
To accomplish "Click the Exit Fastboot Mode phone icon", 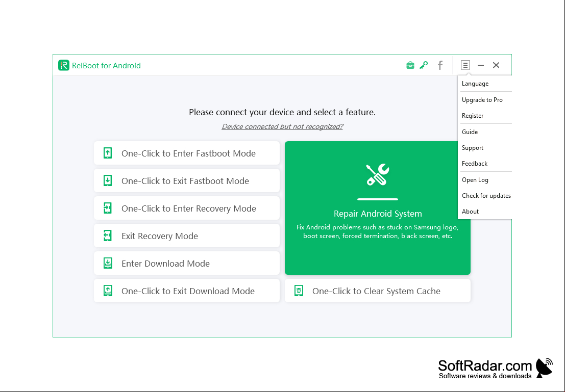I will tap(108, 180).
